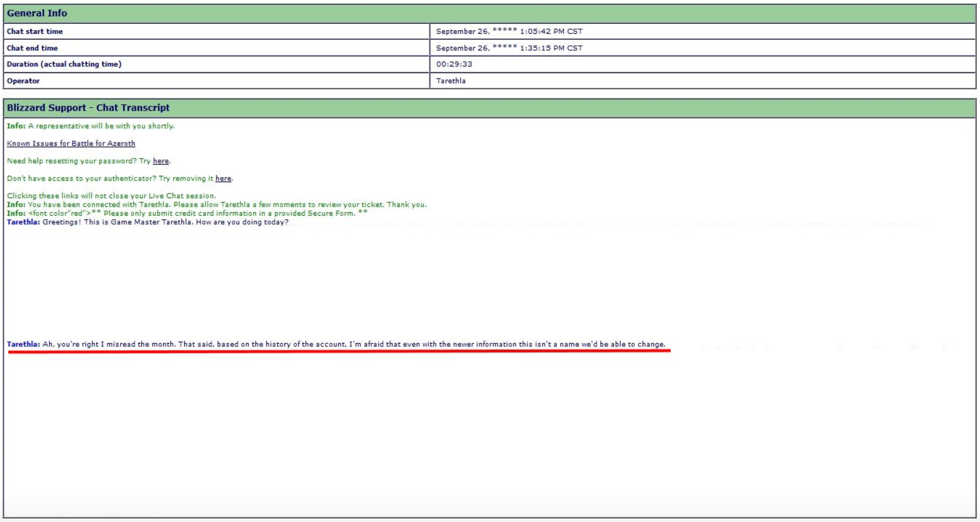Click 'Please only submit credit card information' line

tap(187, 213)
